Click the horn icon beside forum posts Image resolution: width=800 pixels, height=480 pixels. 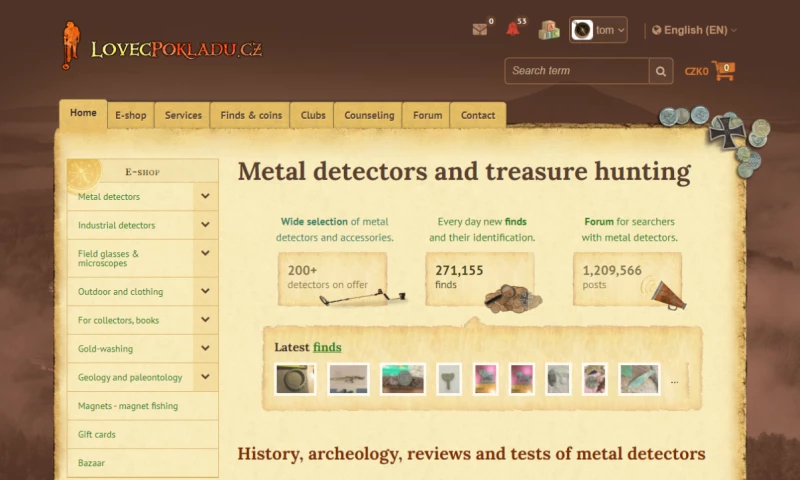(x=667, y=294)
